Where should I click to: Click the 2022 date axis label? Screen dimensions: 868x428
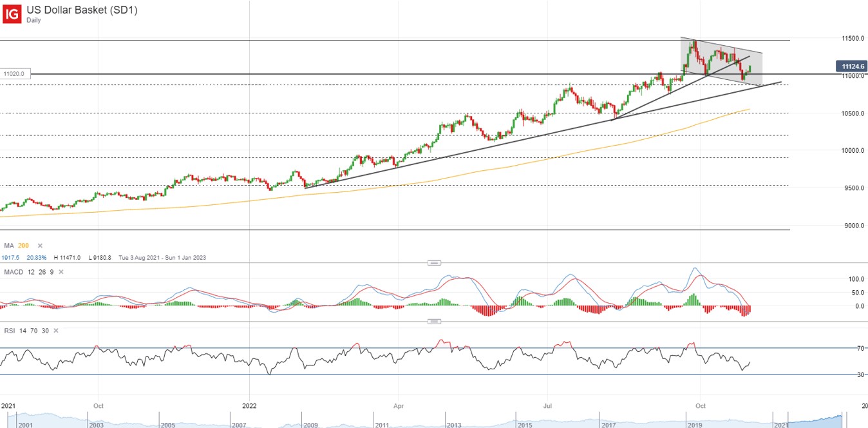pos(249,406)
